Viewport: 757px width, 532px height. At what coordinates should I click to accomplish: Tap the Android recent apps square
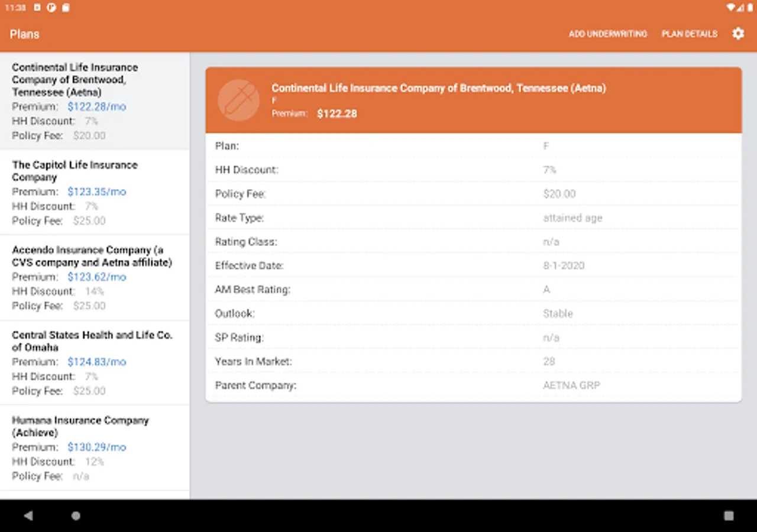click(x=729, y=515)
